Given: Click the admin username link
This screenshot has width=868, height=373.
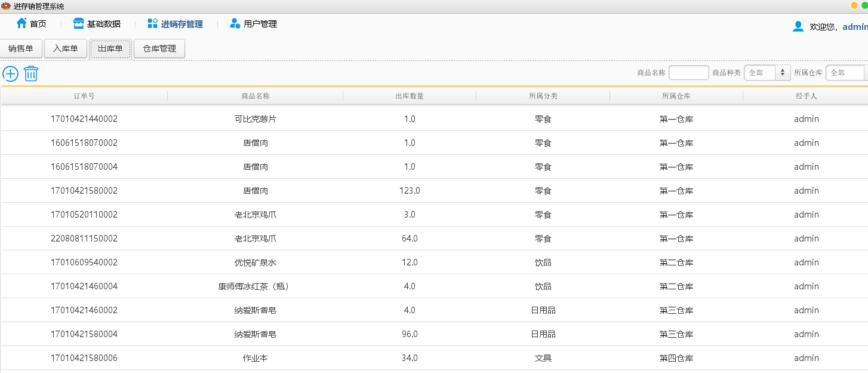Looking at the screenshot, I should click(x=855, y=27).
